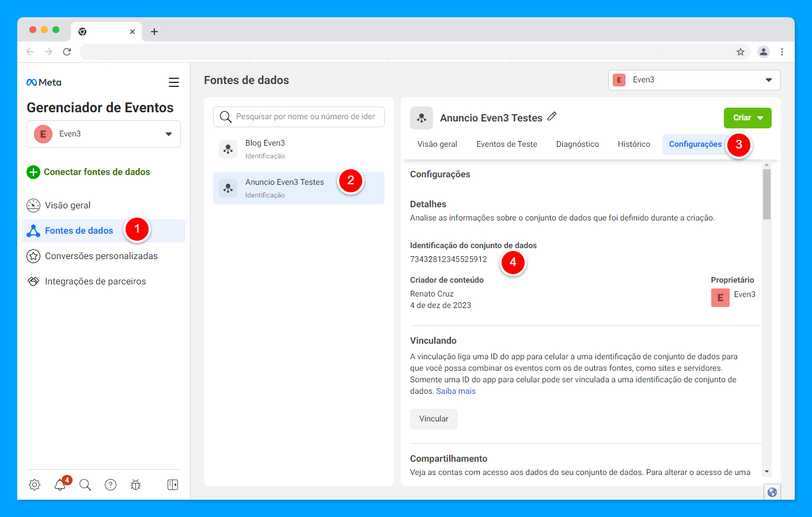Click the magnifier search icon in bottom sidebar
The width and height of the screenshot is (812, 517).
coord(85,485)
